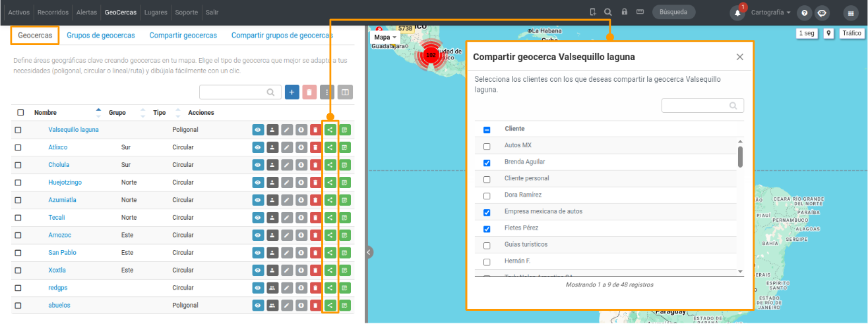Click the blue plus add geofence button
Screen dimensions: 868x324
[292, 92]
